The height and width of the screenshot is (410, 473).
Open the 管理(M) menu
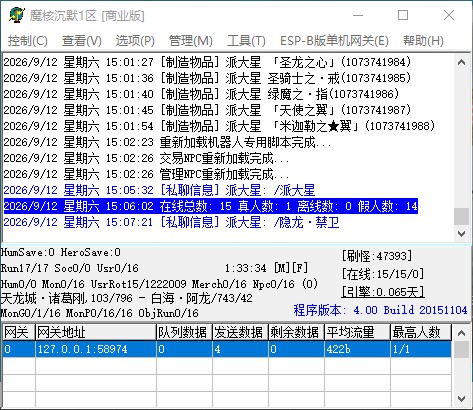(191, 41)
